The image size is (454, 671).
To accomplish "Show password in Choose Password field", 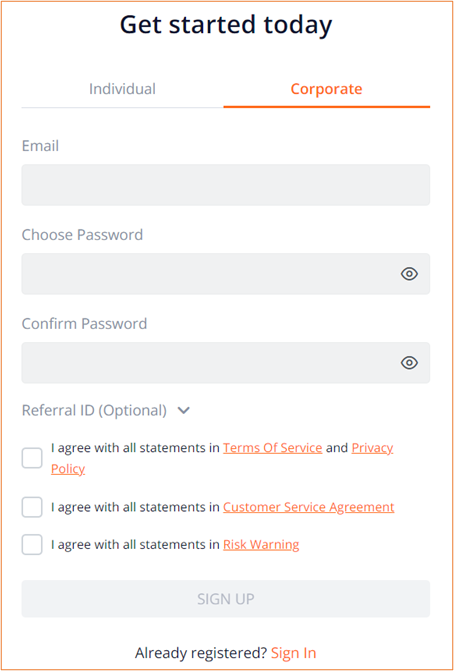I will (x=409, y=273).
